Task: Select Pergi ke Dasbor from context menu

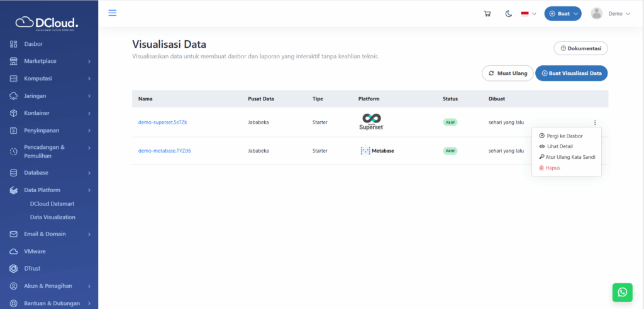Action: pos(565,136)
